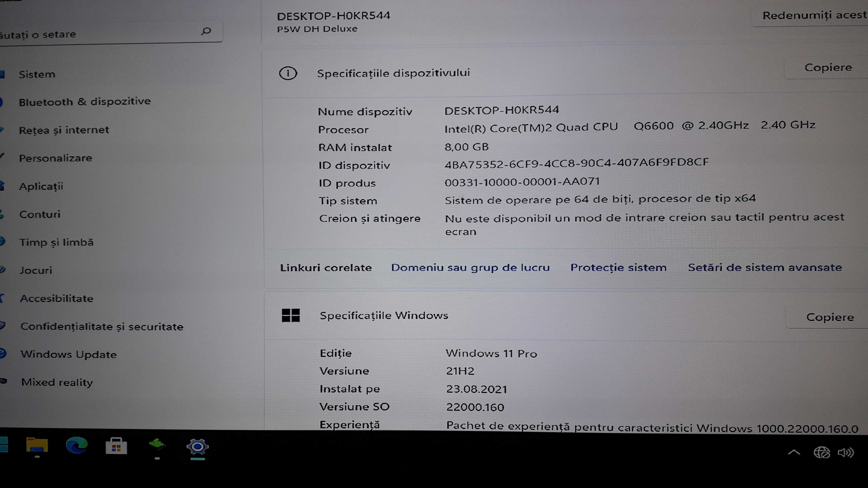Open Protecție sistem link
Screen dimensions: 868x488
tap(618, 267)
